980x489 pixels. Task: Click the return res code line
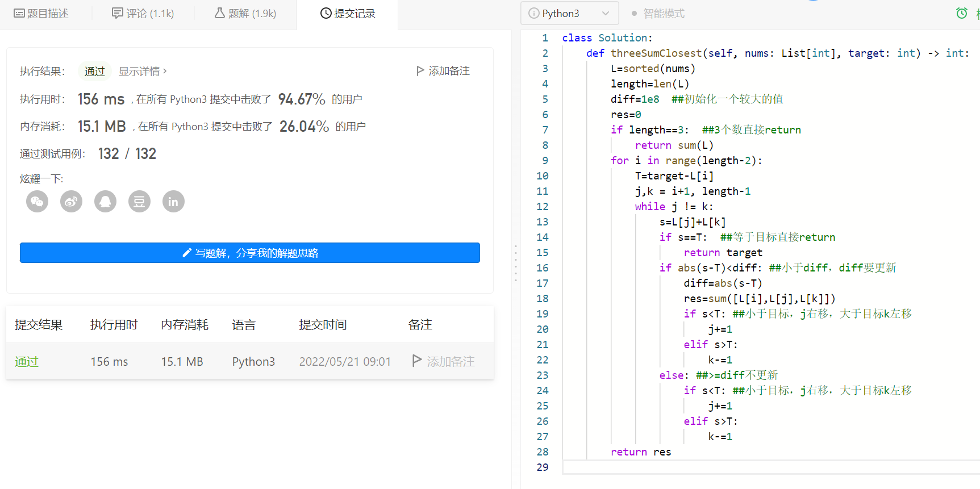[641, 452]
